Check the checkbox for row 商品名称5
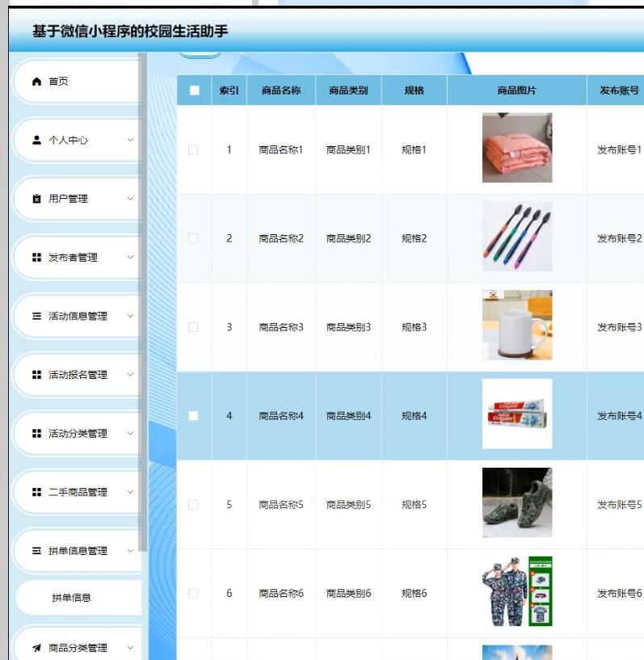The image size is (644, 660). tap(193, 505)
